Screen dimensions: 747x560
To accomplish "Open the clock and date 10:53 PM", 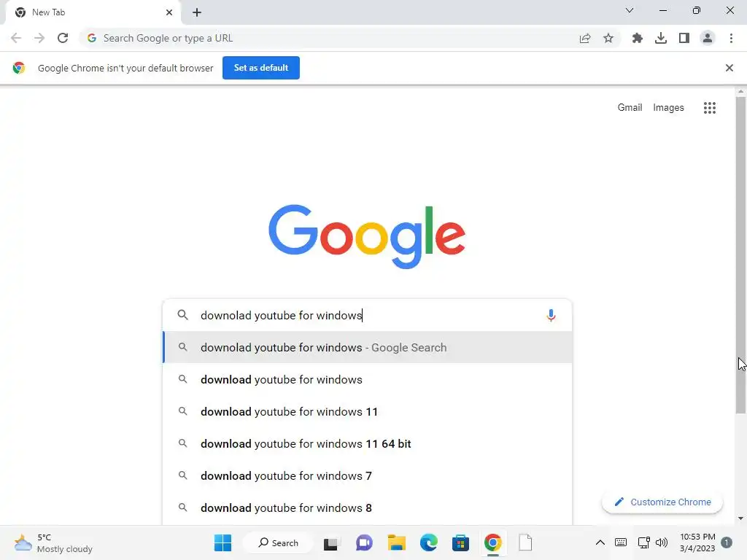I will [697, 542].
